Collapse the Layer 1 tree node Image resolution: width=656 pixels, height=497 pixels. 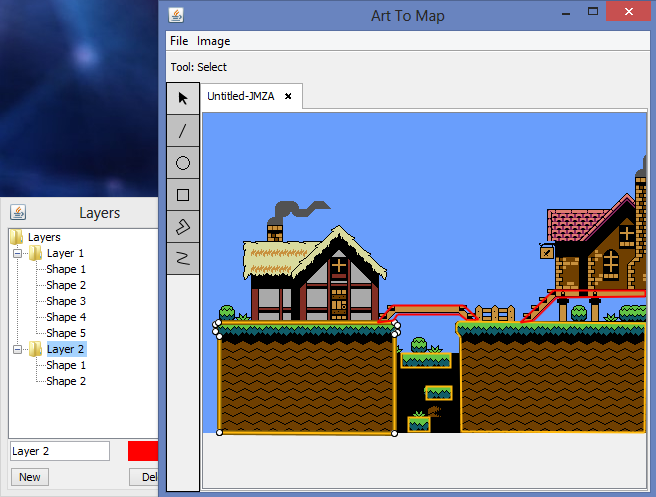(17, 253)
